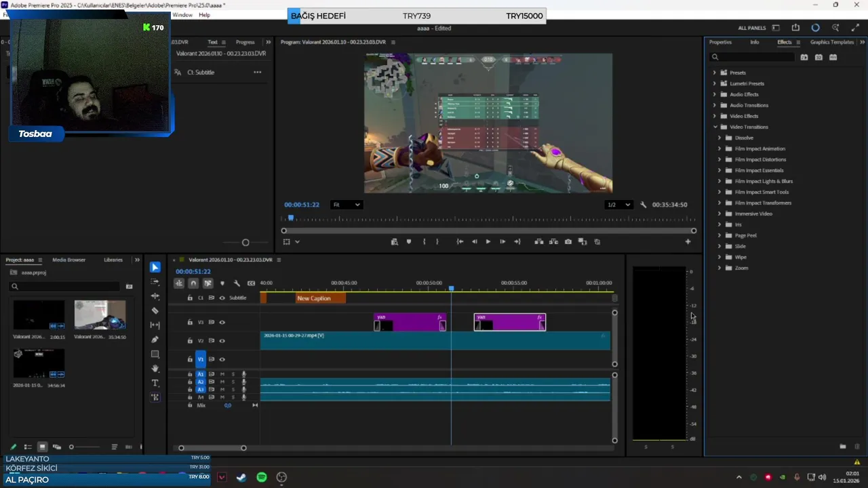Viewport: 868px width, 488px height.
Task: Click the ALL PANELS workspace label
Action: 752,28
